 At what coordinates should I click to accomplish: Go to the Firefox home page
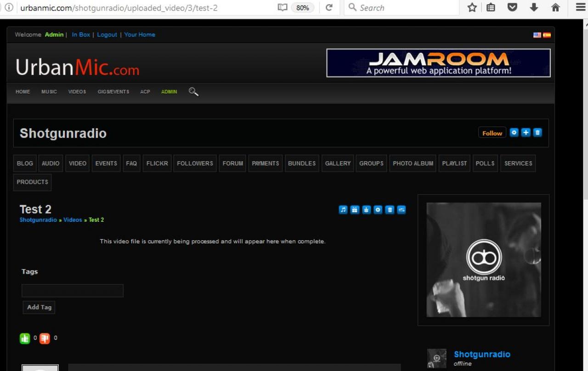coord(555,7)
